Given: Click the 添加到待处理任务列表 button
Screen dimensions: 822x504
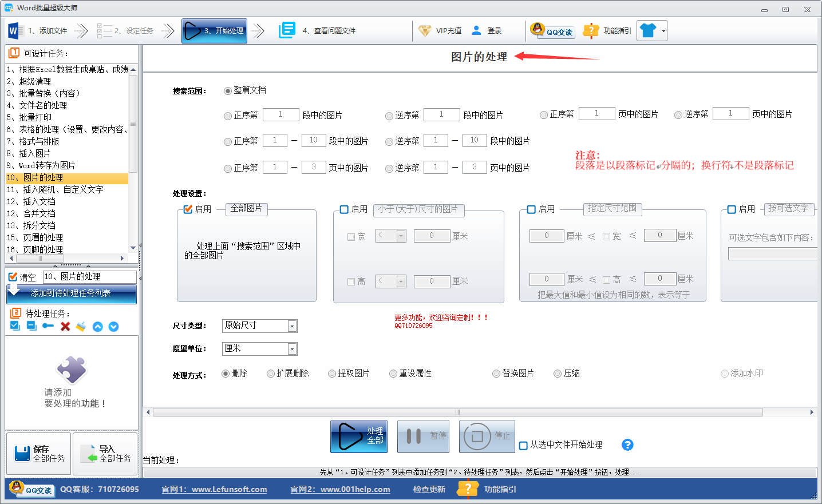Looking at the screenshot, I should (x=71, y=294).
